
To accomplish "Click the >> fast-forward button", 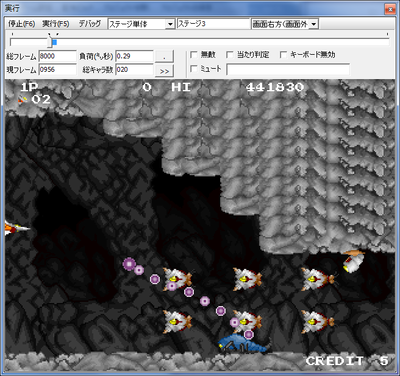I will [164, 71].
